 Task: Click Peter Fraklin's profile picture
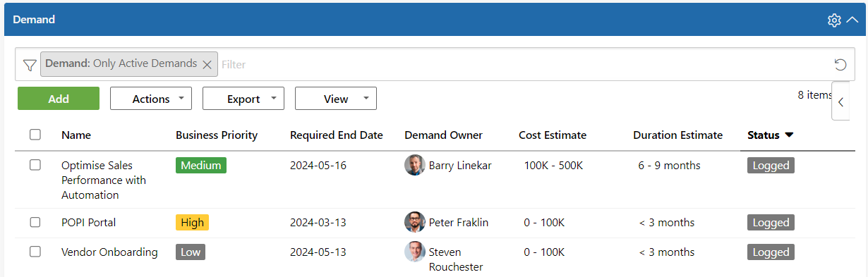(414, 222)
